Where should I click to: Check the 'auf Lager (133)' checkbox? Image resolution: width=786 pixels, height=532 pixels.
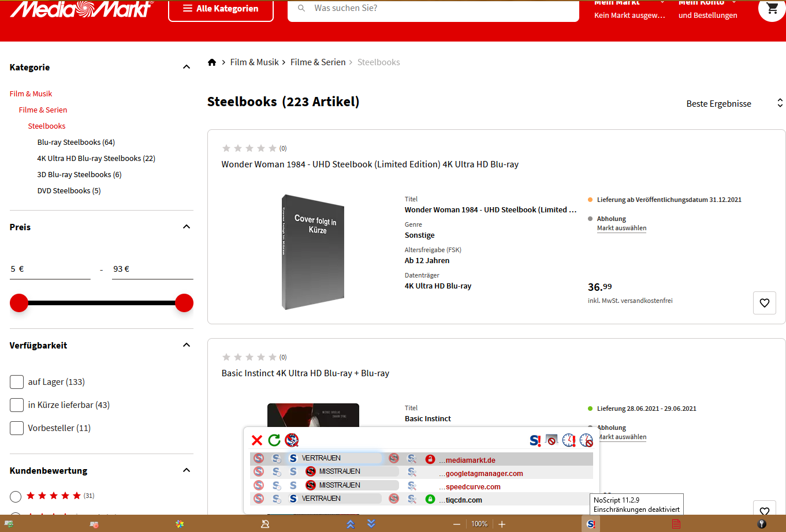point(17,382)
